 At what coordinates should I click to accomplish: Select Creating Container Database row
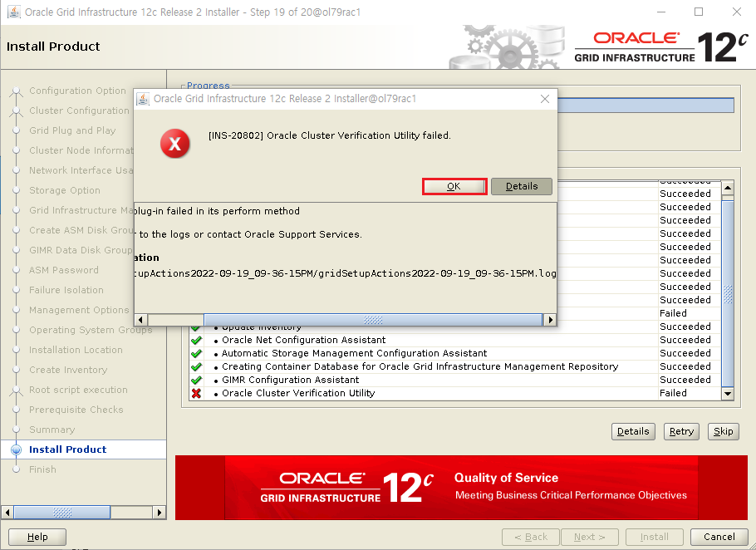click(455, 367)
